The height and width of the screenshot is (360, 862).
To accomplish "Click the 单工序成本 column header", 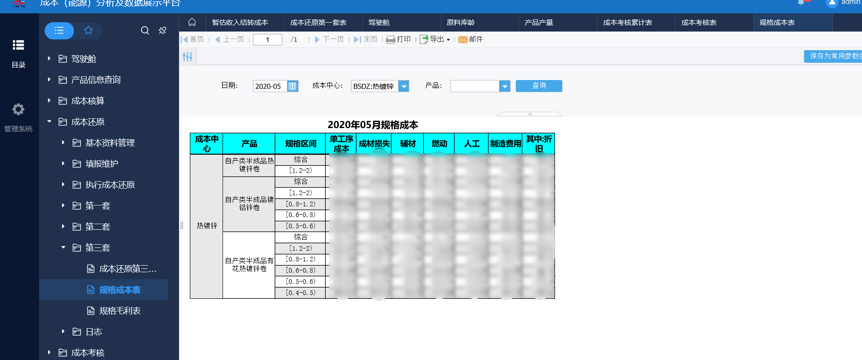I will 341,143.
